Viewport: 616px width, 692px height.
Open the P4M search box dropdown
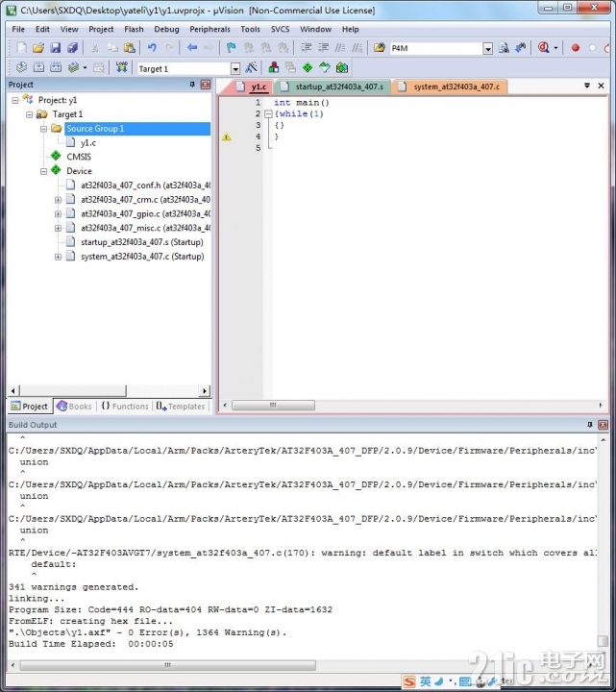coord(487,49)
